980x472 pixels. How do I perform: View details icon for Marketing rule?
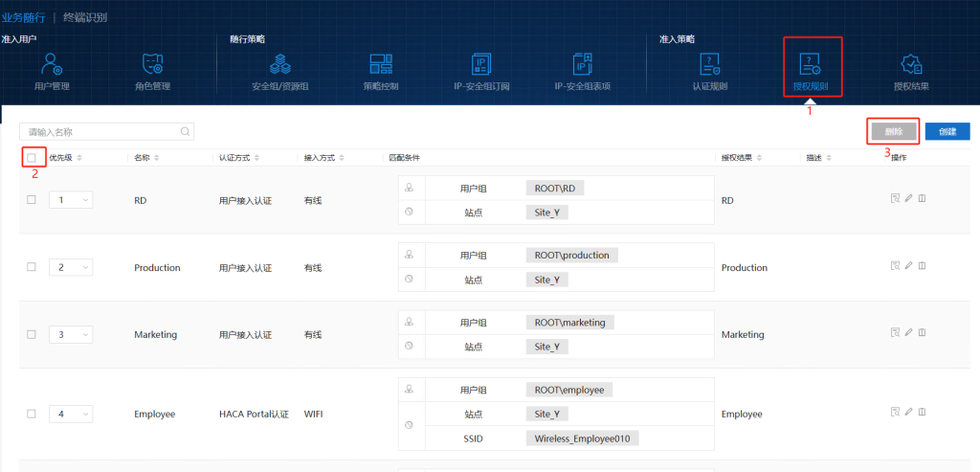(894, 333)
